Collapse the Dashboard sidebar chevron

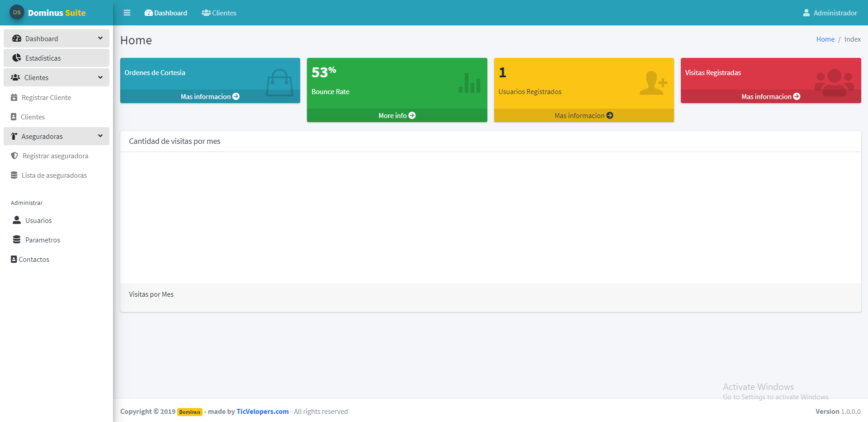click(100, 38)
